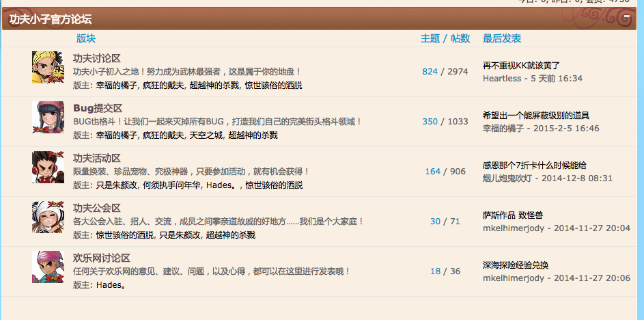644x320 pixels.
Task: Open latest post 深海探险经验兑换
Action: coord(516,265)
